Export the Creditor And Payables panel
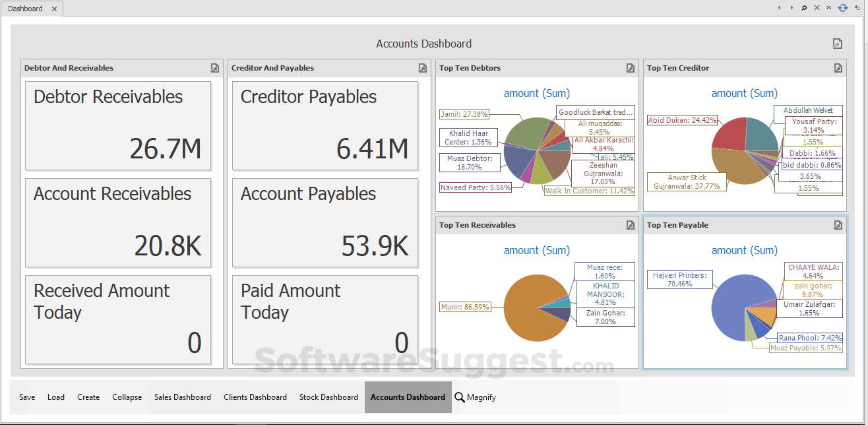868x425 pixels. [x=421, y=68]
